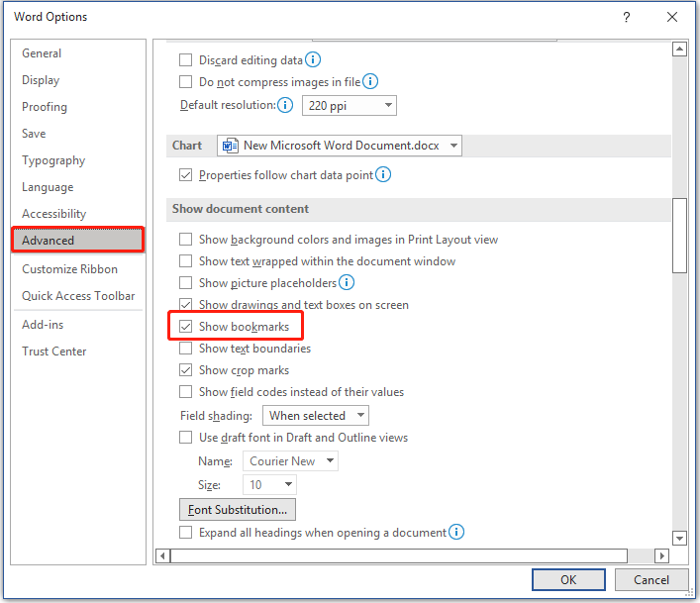The width and height of the screenshot is (700, 603).
Task: Click horizontal scrollbar right arrow
Action: [661, 555]
